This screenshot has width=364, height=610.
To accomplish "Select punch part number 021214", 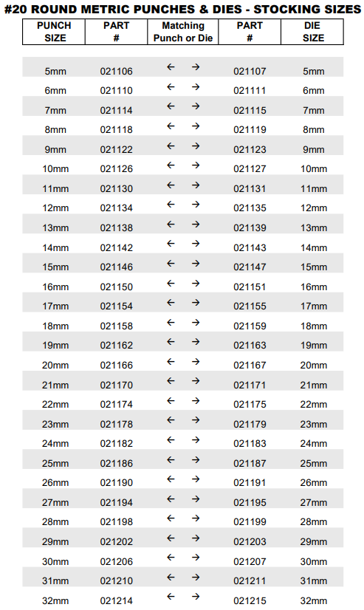I will [x=116, y=600].
